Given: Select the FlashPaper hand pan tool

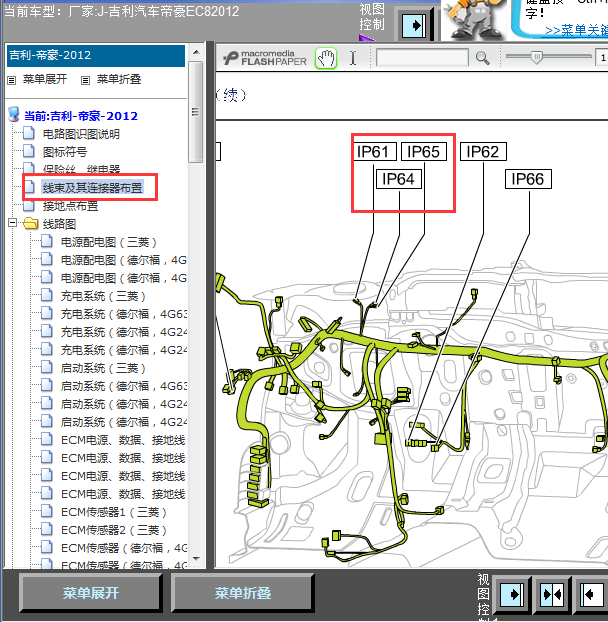Looking at the screenshot, I should (326, 58).
